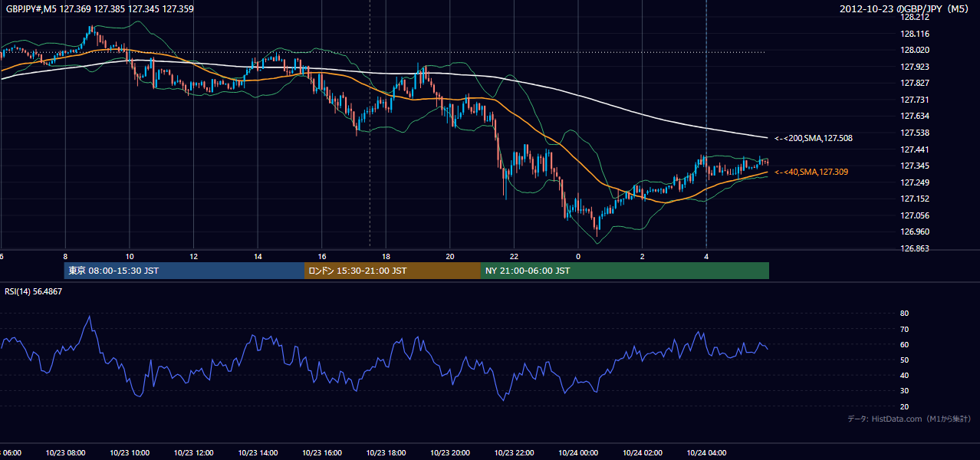Click the 10/23 22:00 bottom time label
The image size is (980, 460).
point(514,453)
